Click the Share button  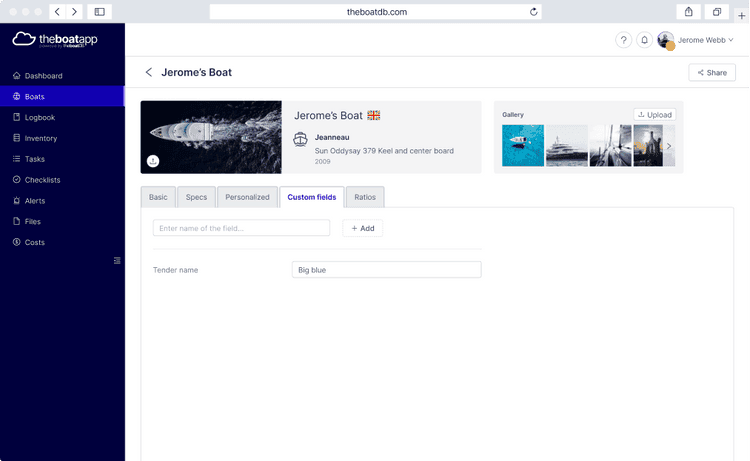(x=712, y=73)
